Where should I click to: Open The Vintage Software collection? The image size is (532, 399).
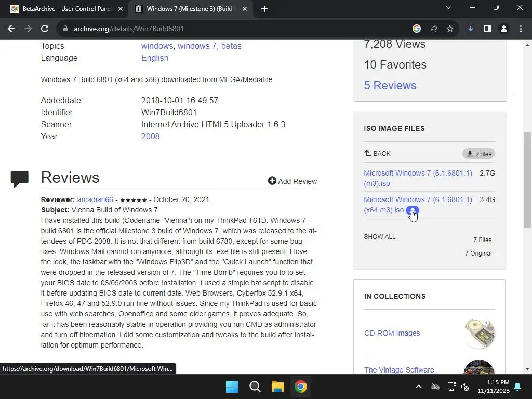pos(399,370)
